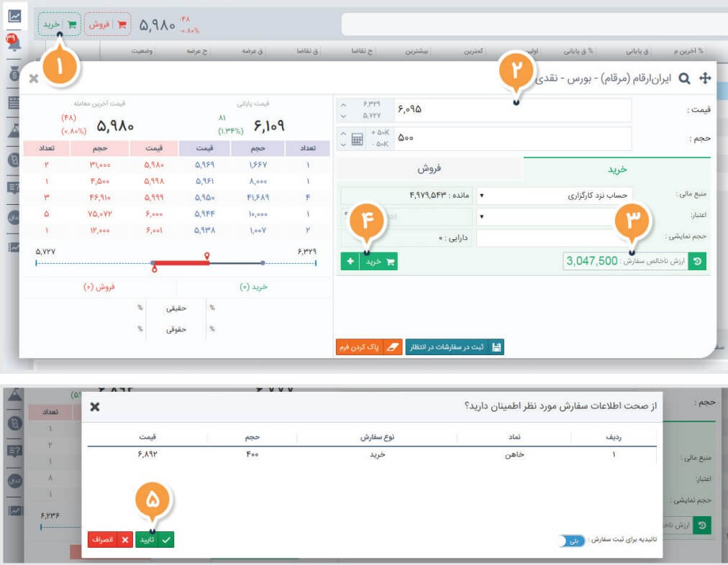Click the مانده balance ۴,۹۷۹,۵۴۳ field
The height and width of the screenshot is (565, 728).
(x=406, y=196)
